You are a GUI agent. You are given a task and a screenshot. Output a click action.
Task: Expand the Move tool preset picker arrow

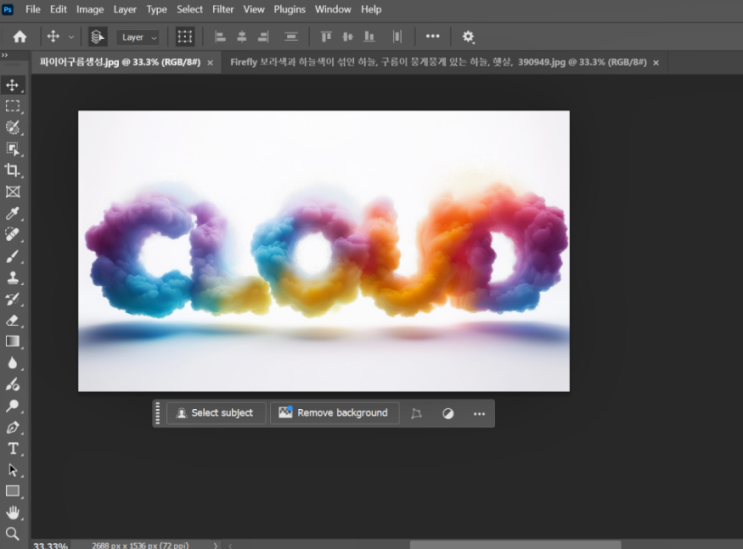(71, 37)
